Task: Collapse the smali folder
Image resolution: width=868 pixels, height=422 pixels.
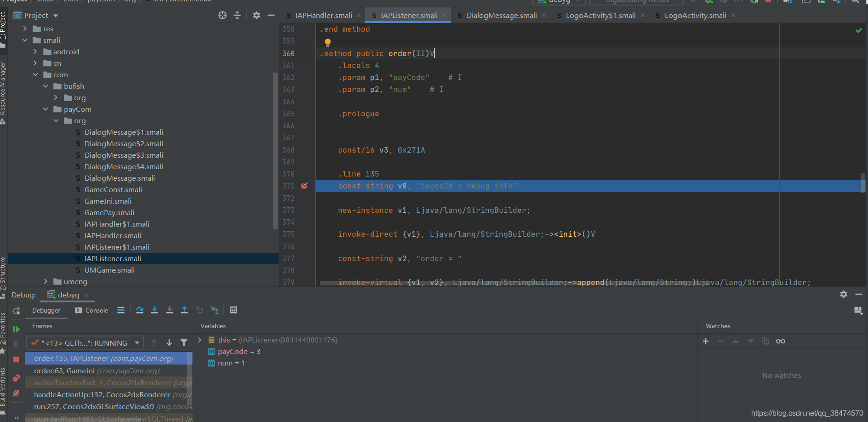Action: point(25,40)
